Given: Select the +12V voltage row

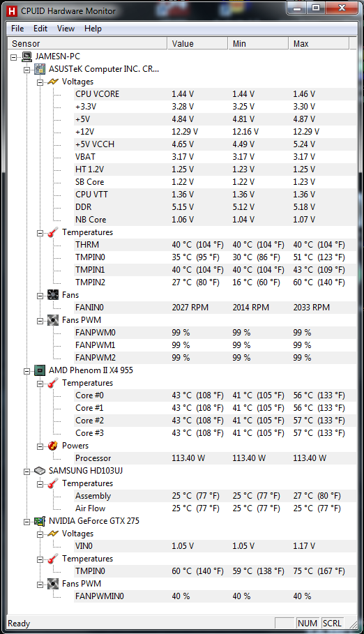Looking at the screenshot, I should pyautogui.click(x=215, y=132).
